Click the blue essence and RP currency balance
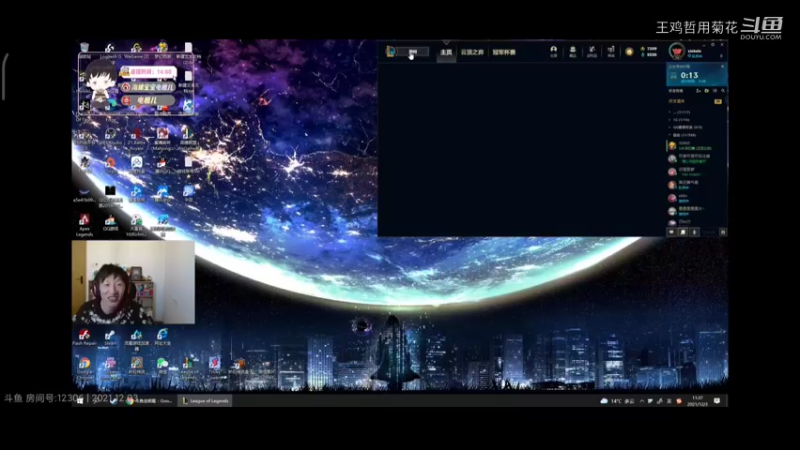800x450 pixels. click(x=649, y=52)
